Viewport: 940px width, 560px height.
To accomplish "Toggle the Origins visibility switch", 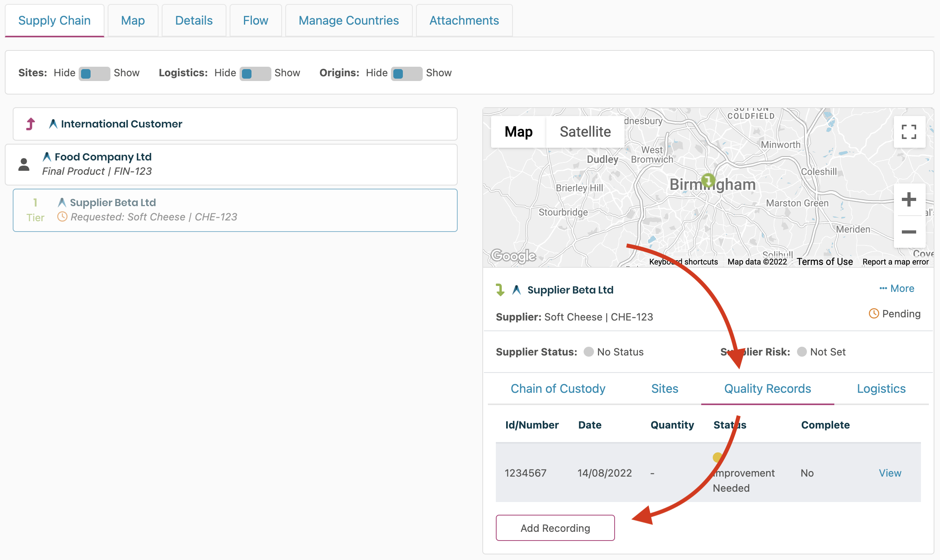I will click(x=406, y=73).
